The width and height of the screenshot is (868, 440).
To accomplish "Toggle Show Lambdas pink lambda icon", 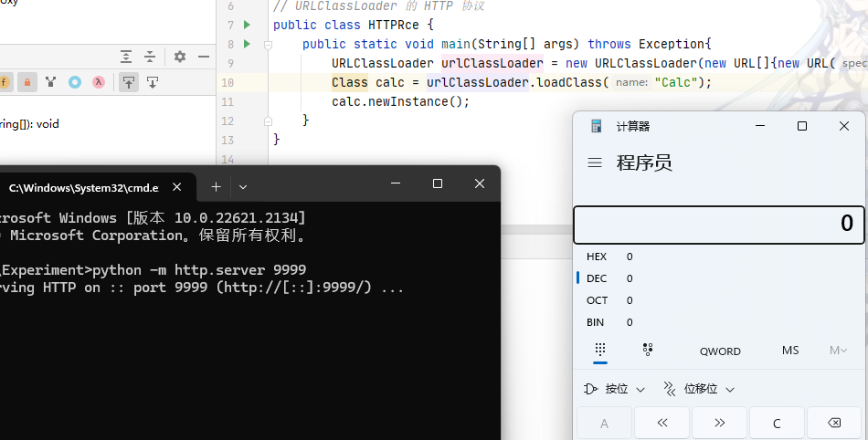I will tap(99, 82).
